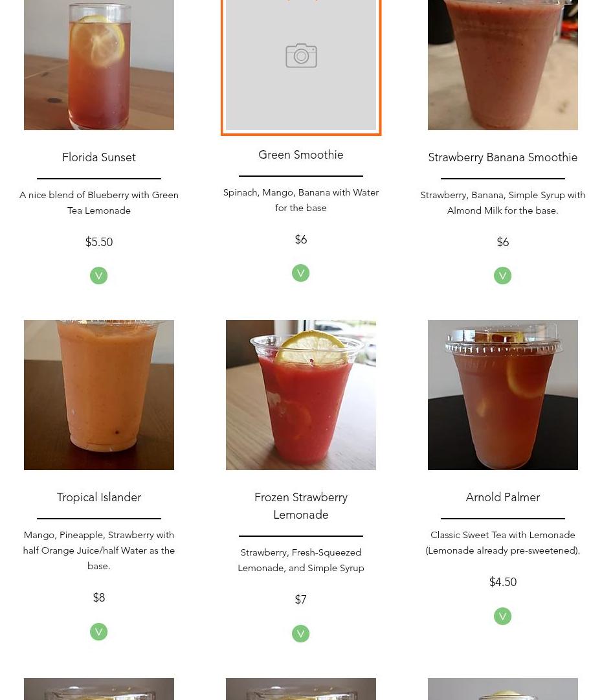Viewport: 602px width, 700px height.
Task: Click the camera placeholder icon for Green Smoothie
Action: pyautogui.click(x=301, y=56)
